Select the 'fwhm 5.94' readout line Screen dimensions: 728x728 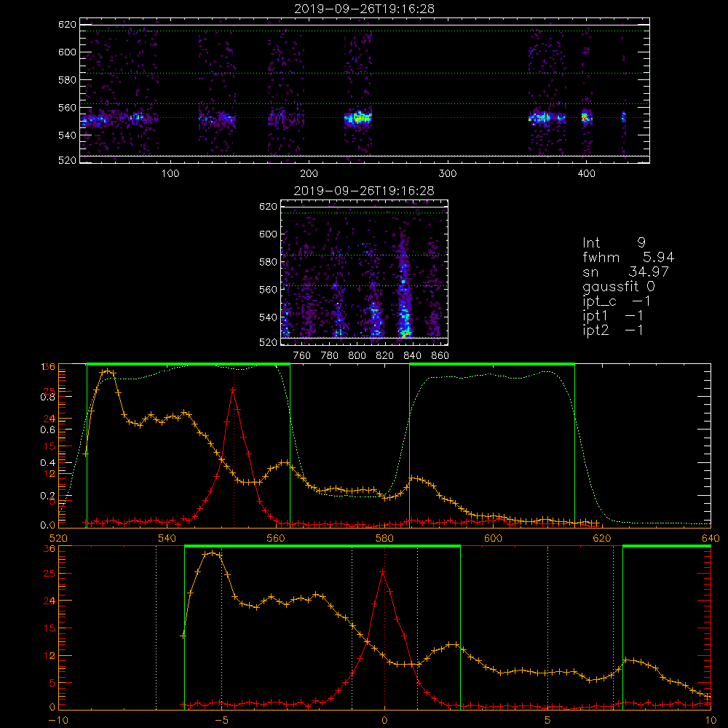628,257
